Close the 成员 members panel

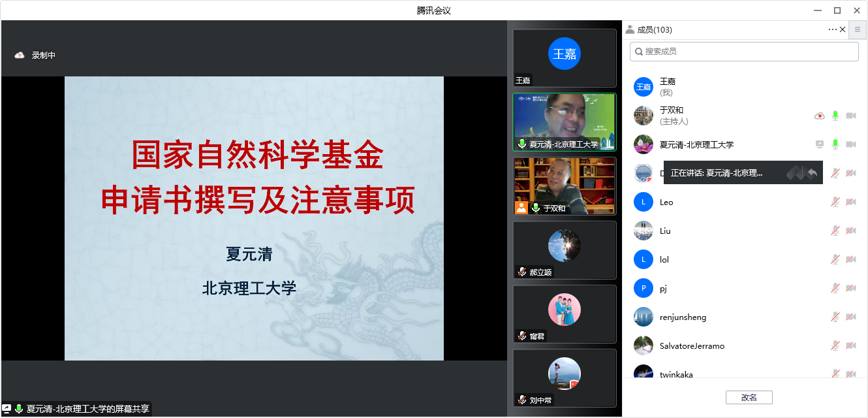843,29
